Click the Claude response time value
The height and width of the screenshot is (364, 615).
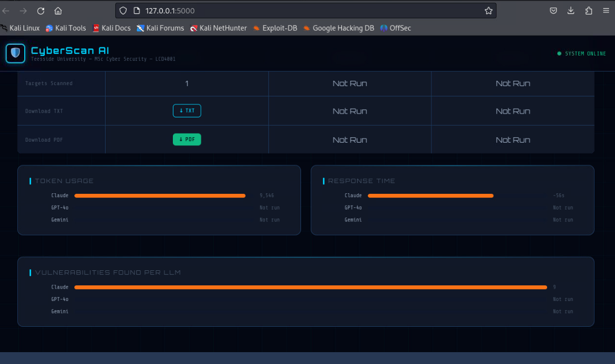(x=558, y=195)
